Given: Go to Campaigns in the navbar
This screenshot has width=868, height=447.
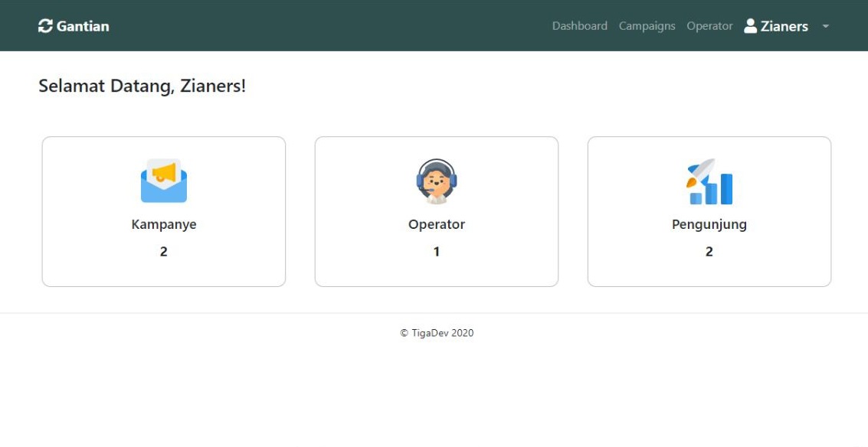Looking at the screenshot, I should (647, 26).
